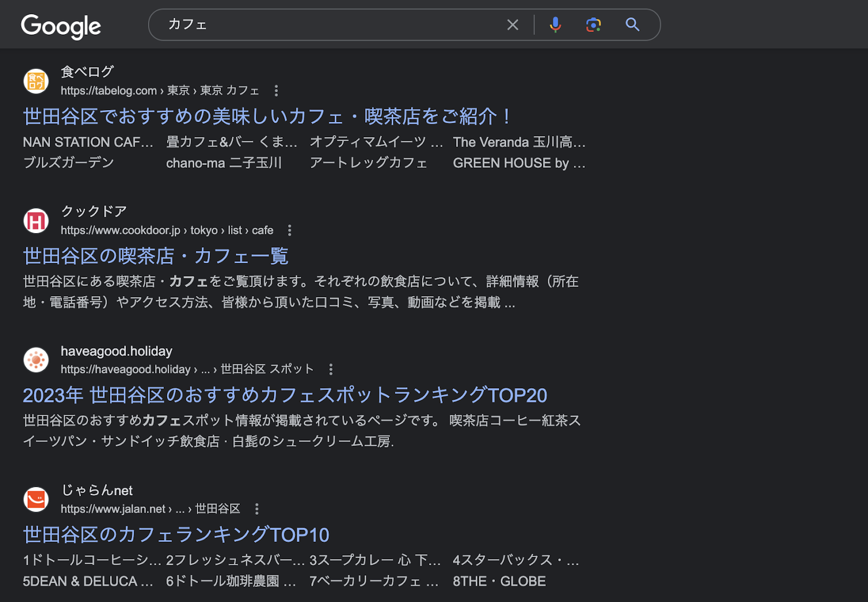Open 7ベーカリーカフェ sublink
The height and width of the screenshot is (602, 868).
(374, 581)
